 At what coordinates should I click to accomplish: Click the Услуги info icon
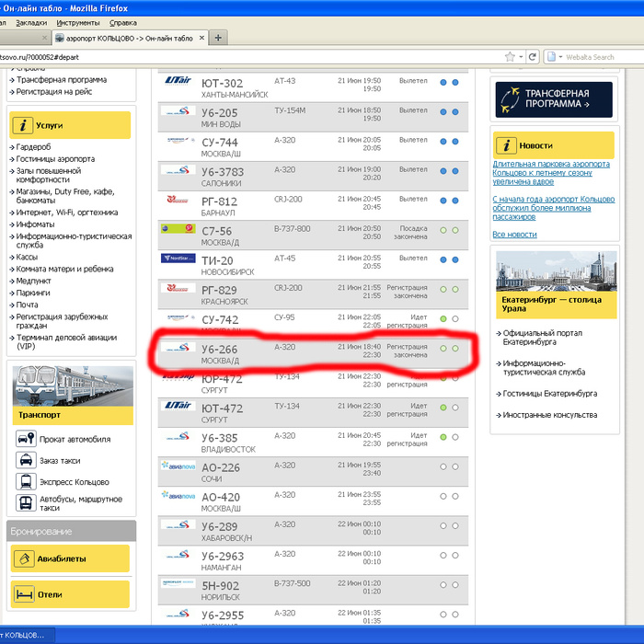click(x=25, y=125)
